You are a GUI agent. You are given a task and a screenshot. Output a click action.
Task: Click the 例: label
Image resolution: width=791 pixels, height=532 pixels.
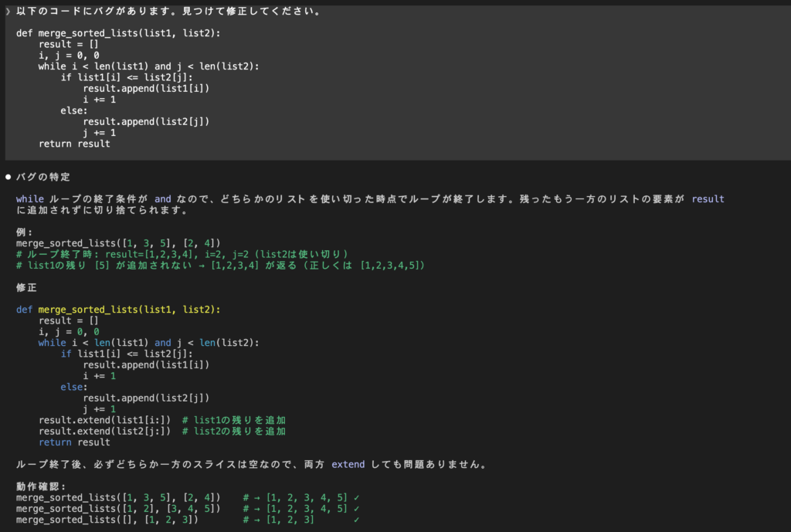click(x=24, y=232)
